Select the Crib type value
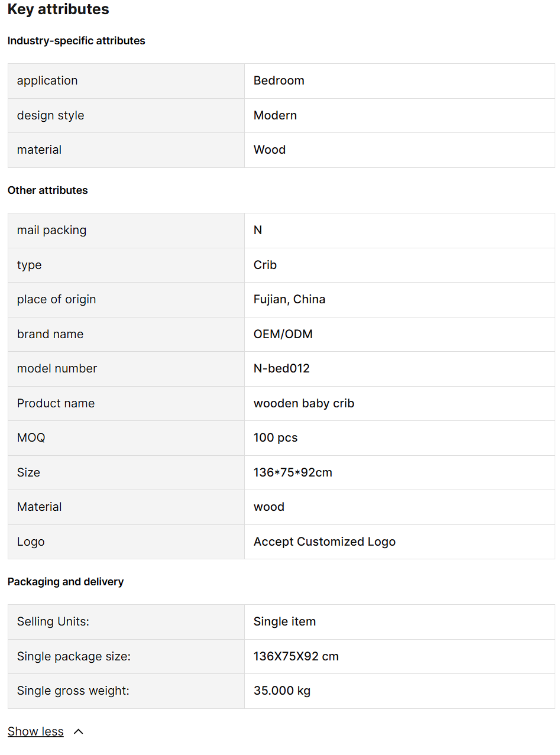Screen dimensions: 560x755 point(265,265)
